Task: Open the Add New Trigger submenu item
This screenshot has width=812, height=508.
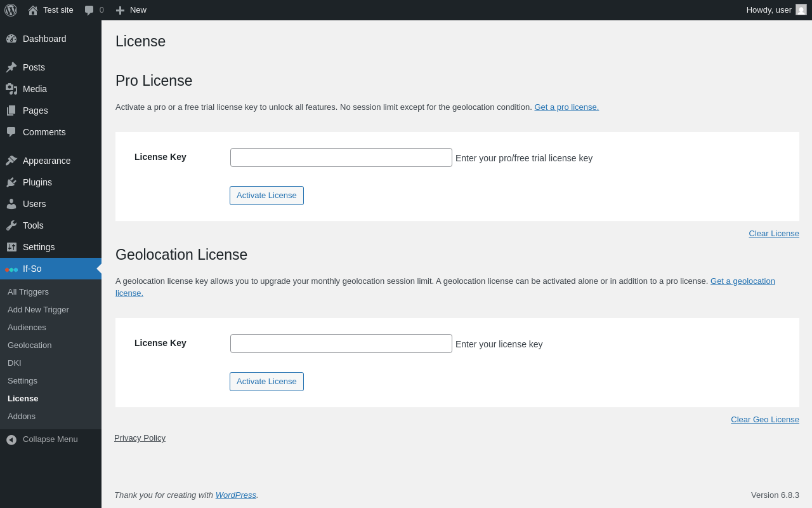Action: 38,310
